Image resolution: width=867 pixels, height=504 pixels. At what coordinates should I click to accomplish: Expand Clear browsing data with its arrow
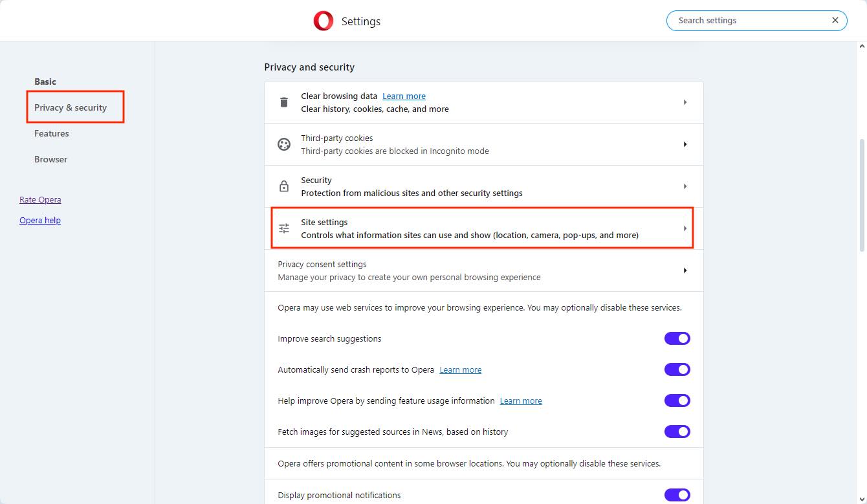pyautogui.click(x=685, y=102)
